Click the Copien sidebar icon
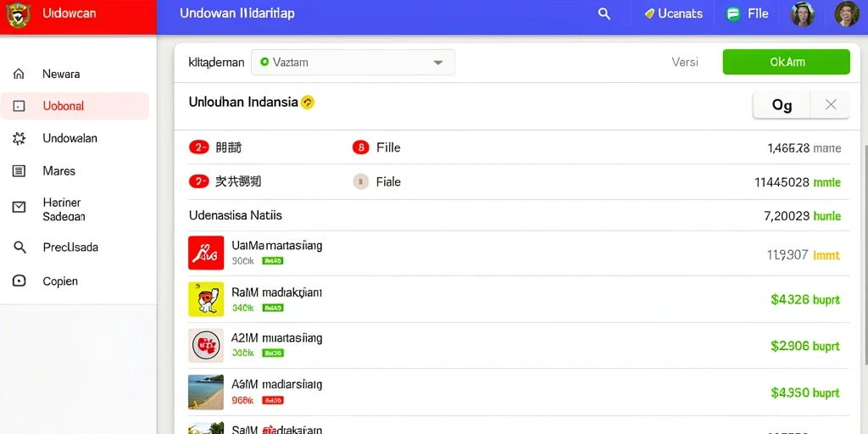Image resolution: width=868 pixels, height=434 pixels. [x=19, y=281]
